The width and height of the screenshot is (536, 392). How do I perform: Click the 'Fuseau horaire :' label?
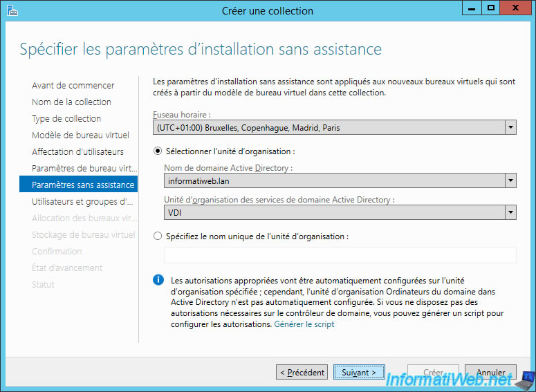coord(182,115)
